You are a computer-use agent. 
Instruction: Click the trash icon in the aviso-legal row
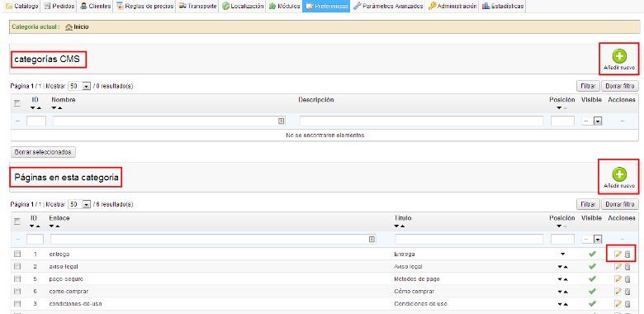tap(627, 267)
